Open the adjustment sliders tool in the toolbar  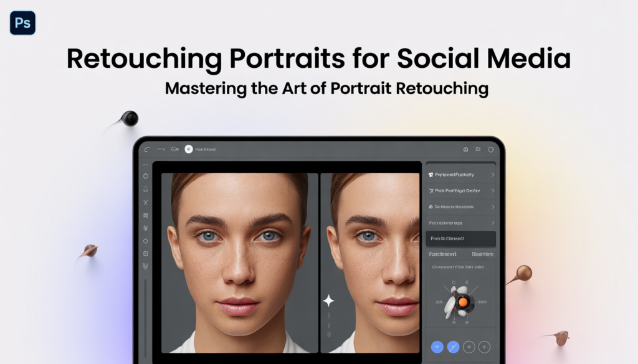146,213
